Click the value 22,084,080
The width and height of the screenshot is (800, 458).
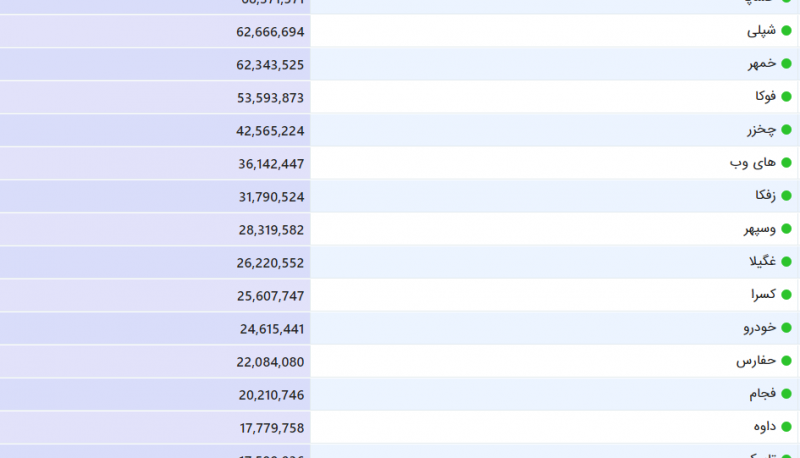pos(270,362)
